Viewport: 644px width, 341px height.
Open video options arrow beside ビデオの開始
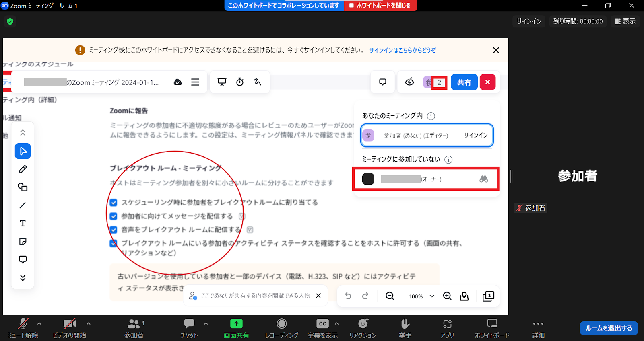pos(89,323)
